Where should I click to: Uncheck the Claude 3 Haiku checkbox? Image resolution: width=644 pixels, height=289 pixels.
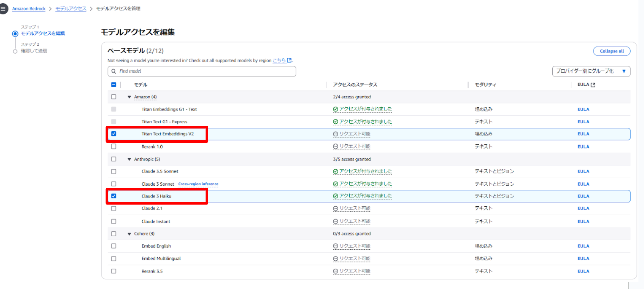click(113, 196)
